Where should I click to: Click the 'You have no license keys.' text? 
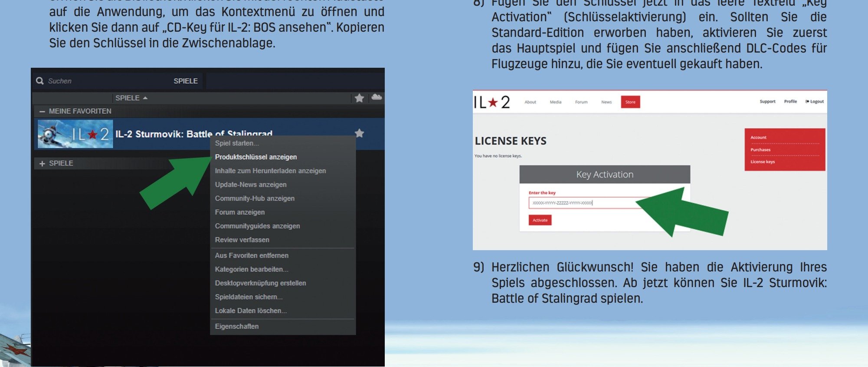(498, 156)
